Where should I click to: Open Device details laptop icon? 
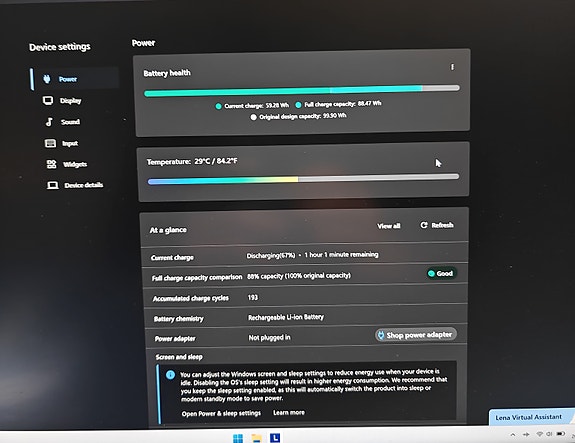tap(52, 185)
